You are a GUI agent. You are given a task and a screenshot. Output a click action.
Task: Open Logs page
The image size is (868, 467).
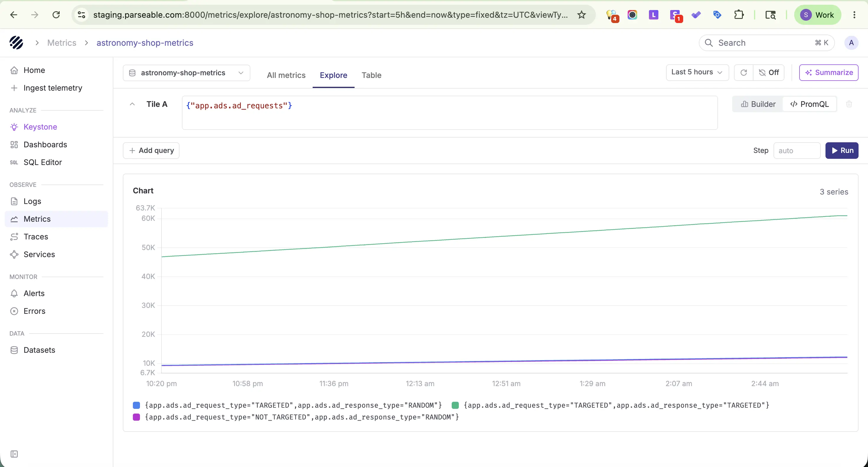pyautogui.click(x=56, y=201)
